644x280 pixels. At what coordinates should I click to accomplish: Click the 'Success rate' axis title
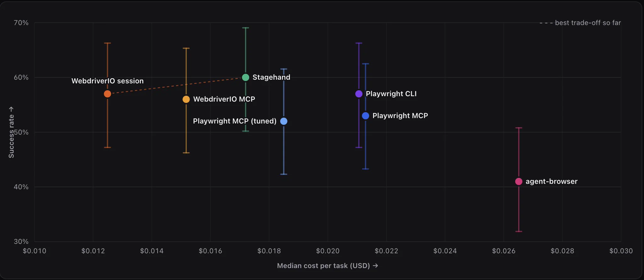tap(11, 132)
